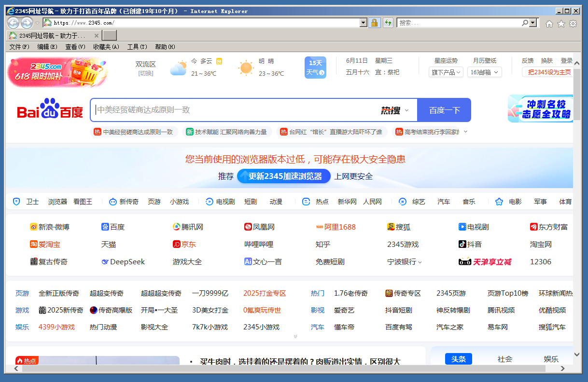
Task: Open the Tools gear icon
Action: pos(573,23)
